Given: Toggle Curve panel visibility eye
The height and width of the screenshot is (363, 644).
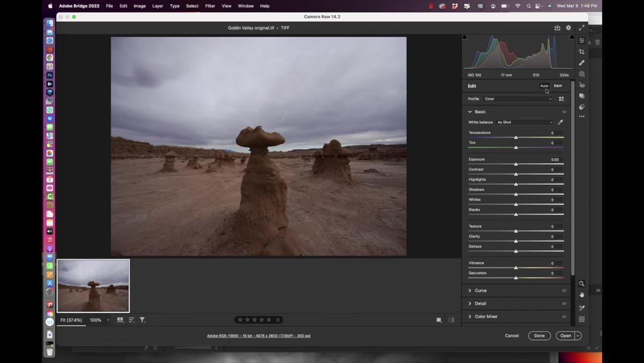Looking at the screenshot, I should tap(564, 291).
